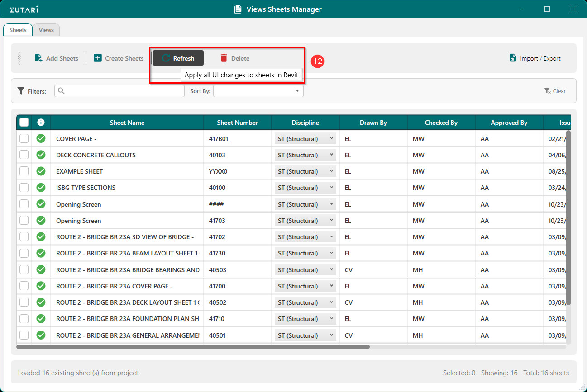Click the red Delete trash icon

pos(224,58)
